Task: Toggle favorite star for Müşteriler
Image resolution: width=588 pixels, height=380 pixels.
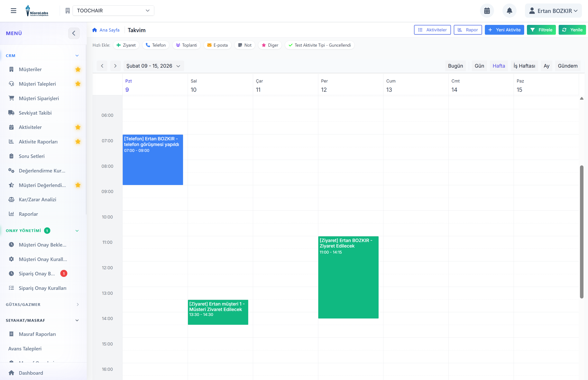Action: [78, 69]
